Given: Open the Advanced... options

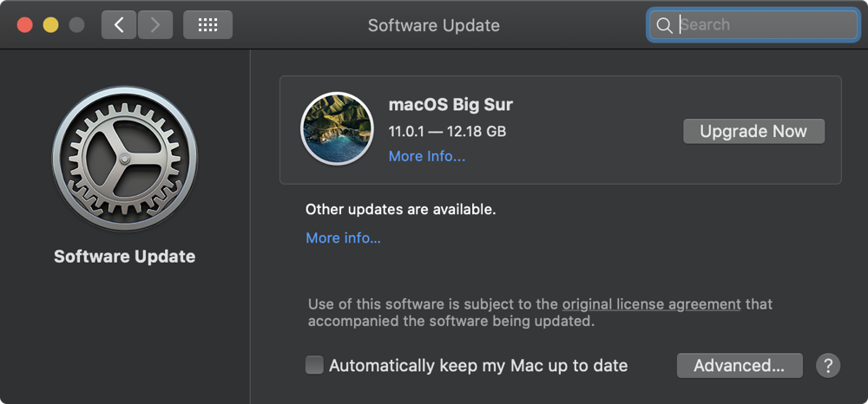Looking at the screenshot, I should pos(739,365).
